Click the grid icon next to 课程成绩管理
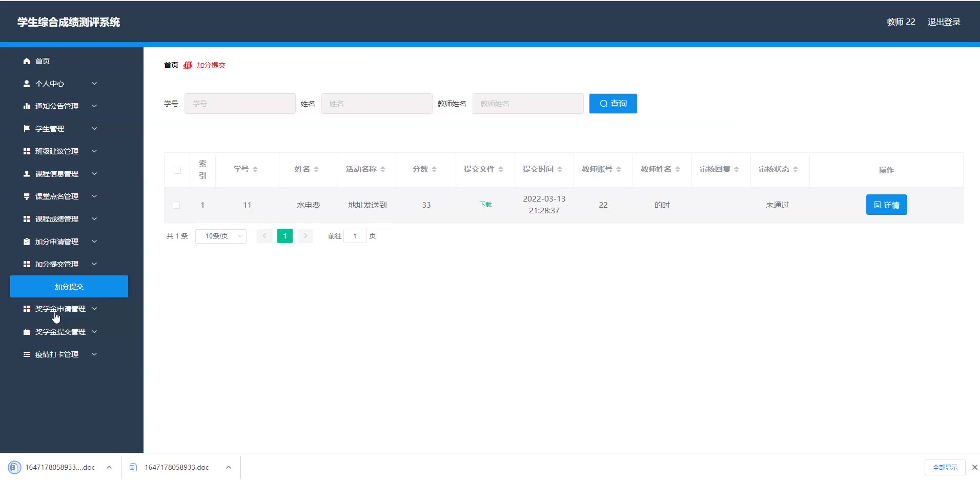Screen dimensions: 980x480 [x=27, y=219]
